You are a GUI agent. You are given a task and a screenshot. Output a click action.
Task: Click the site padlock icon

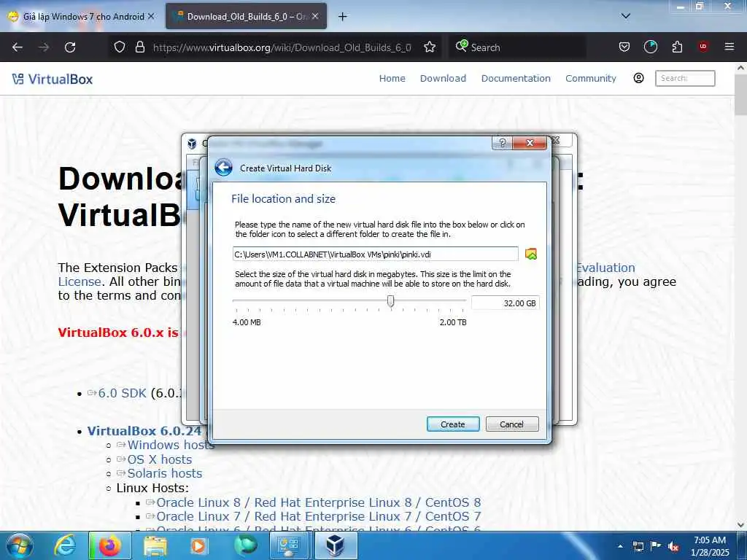coord(139,47)
